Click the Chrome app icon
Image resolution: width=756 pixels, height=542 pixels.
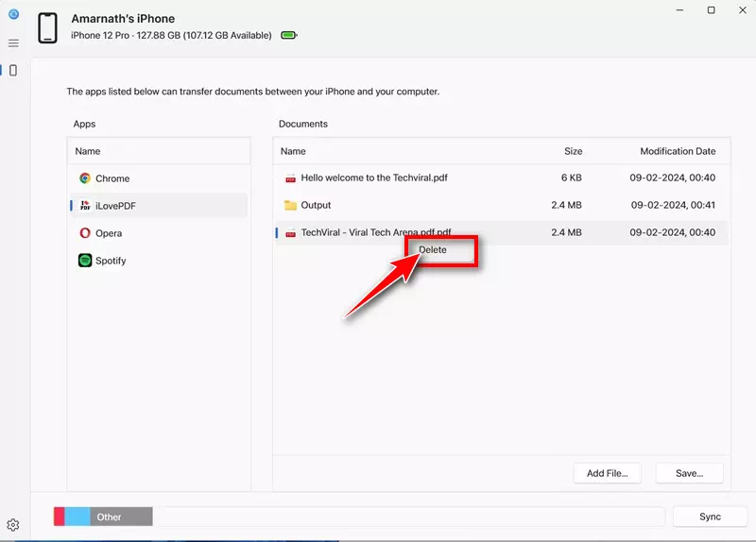pos(85,178)
